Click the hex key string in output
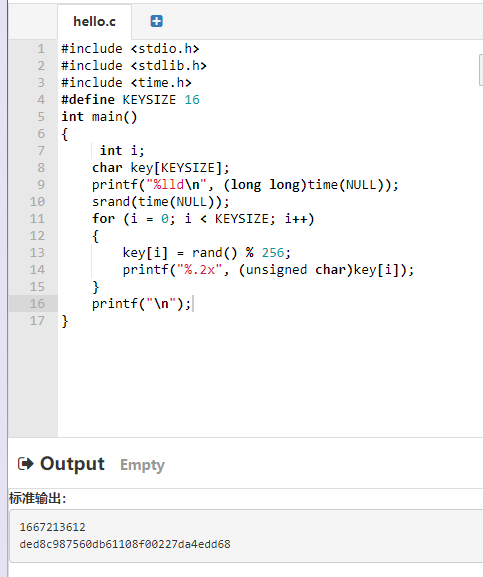Image resolution: width=483 pixels, height=577 pixels. point(125,544)
